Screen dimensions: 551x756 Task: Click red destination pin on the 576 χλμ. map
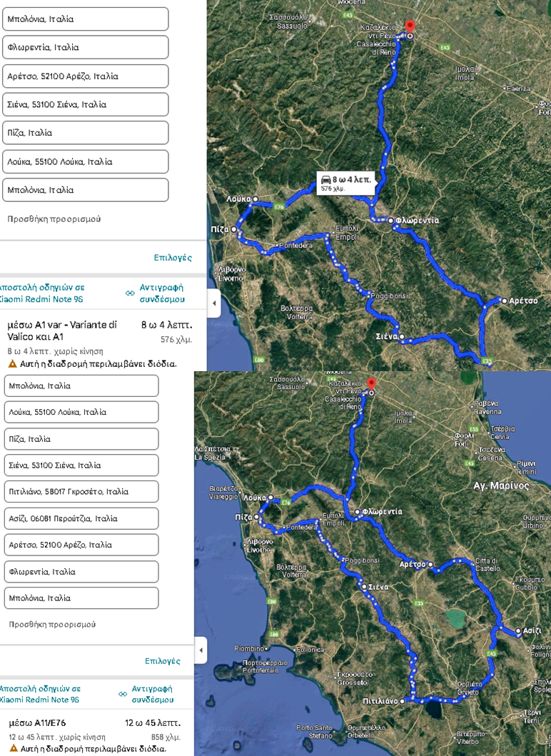pyautogui.click(x=410, y=27)
